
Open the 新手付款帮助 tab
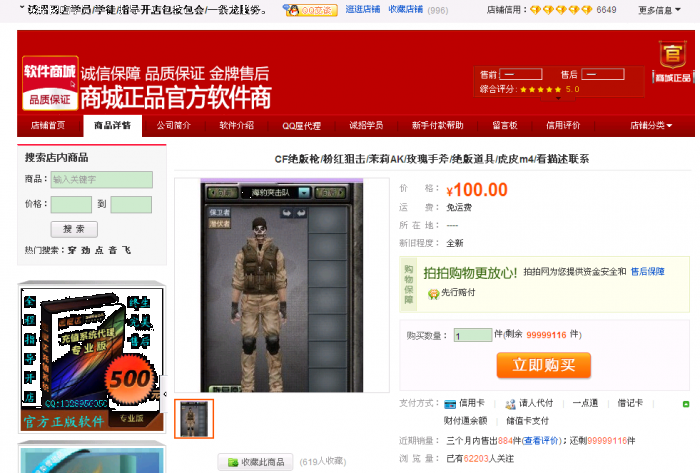coord(438,125)
